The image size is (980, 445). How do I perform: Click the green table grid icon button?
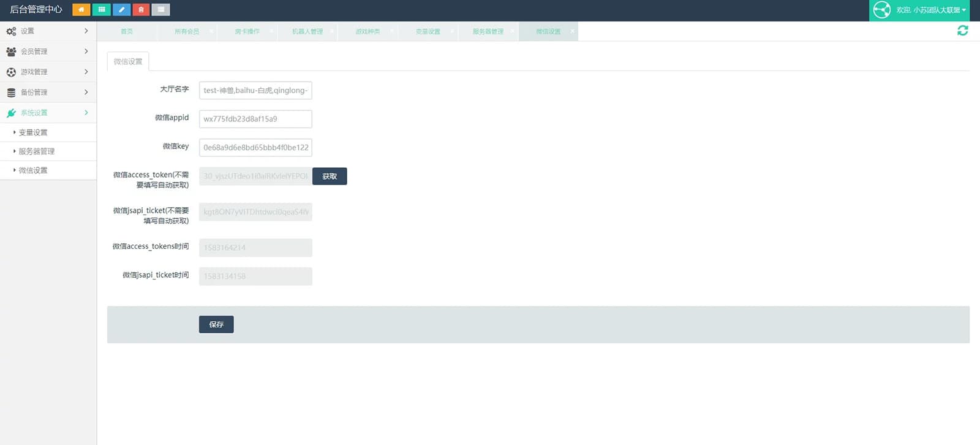(x=101, y=10)
